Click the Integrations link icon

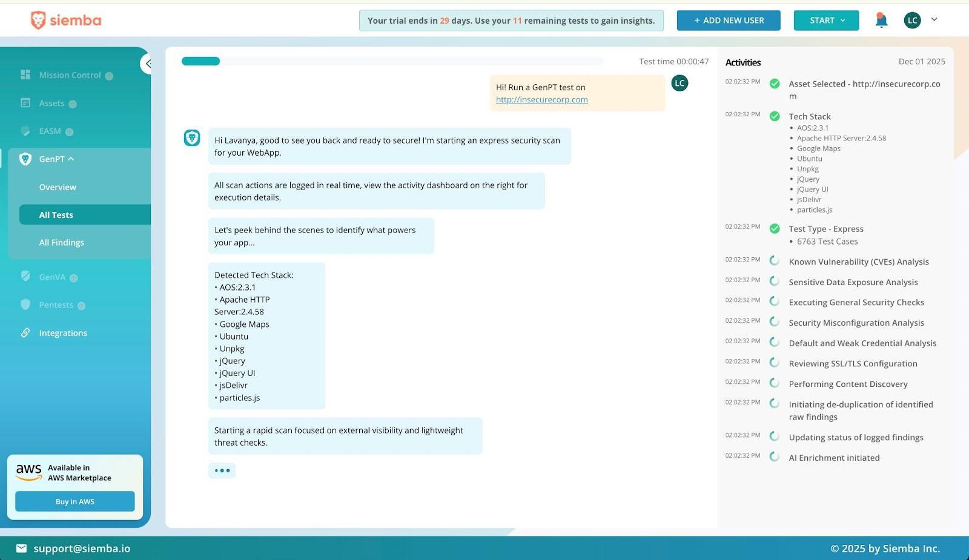tap(25, 332)
